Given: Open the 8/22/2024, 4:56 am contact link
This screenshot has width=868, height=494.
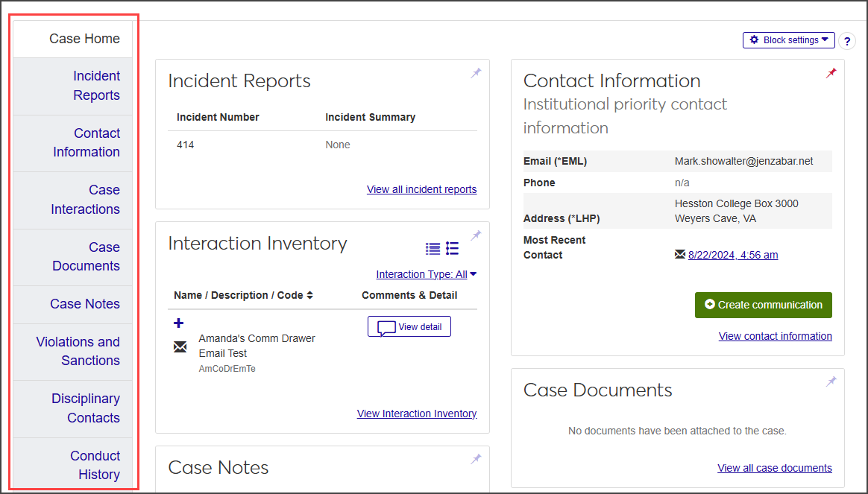Looking at the screenshot, I should pos(732,255).
